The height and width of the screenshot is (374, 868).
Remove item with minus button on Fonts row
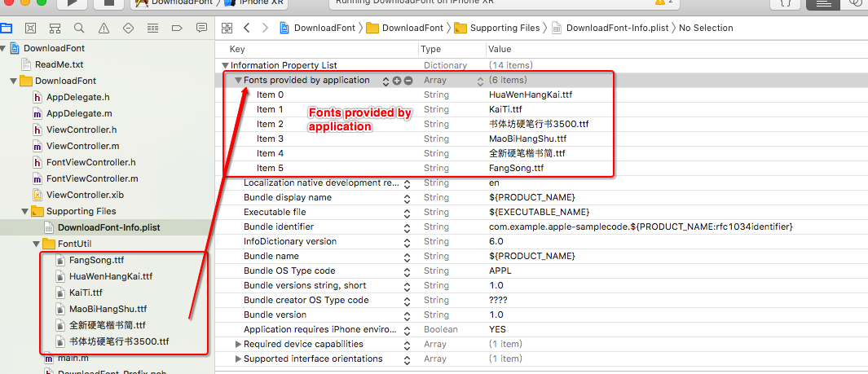(x=408, y=81)
